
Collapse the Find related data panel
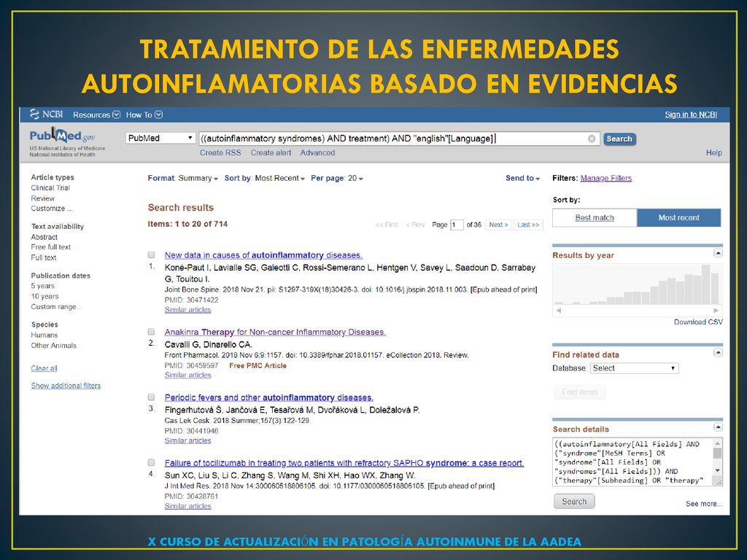(718, 353)
